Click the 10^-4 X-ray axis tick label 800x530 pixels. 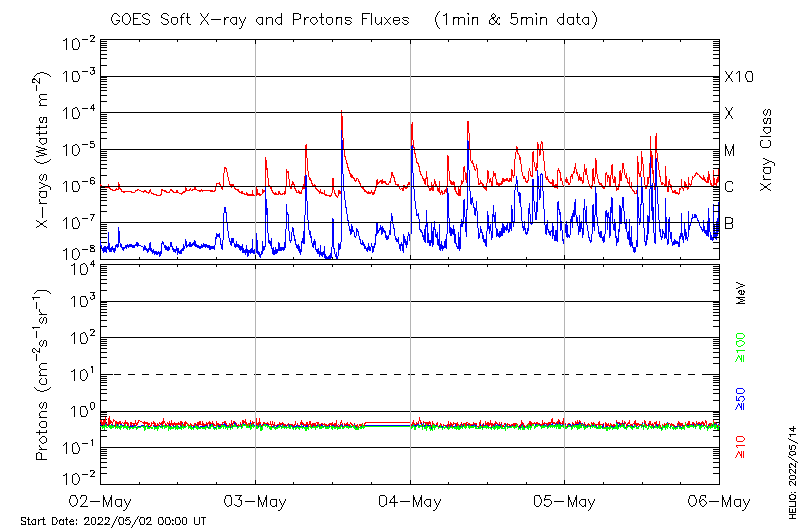pos(79,112)
